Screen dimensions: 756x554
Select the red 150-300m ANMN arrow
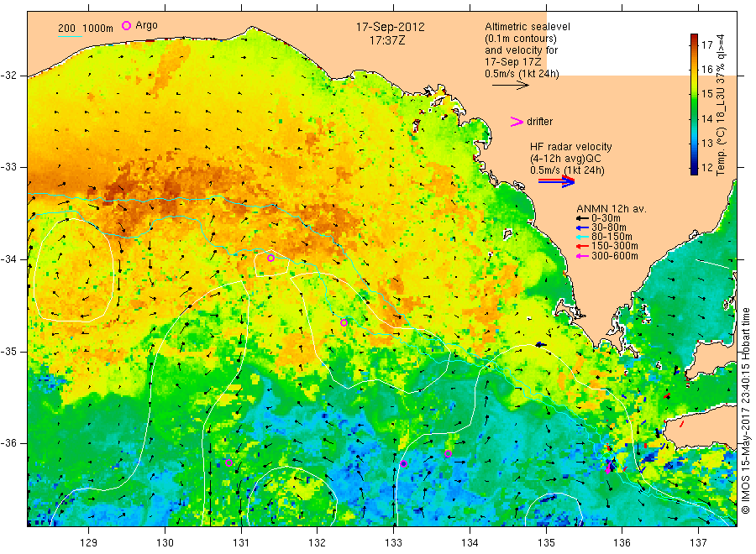coord(582,246)
